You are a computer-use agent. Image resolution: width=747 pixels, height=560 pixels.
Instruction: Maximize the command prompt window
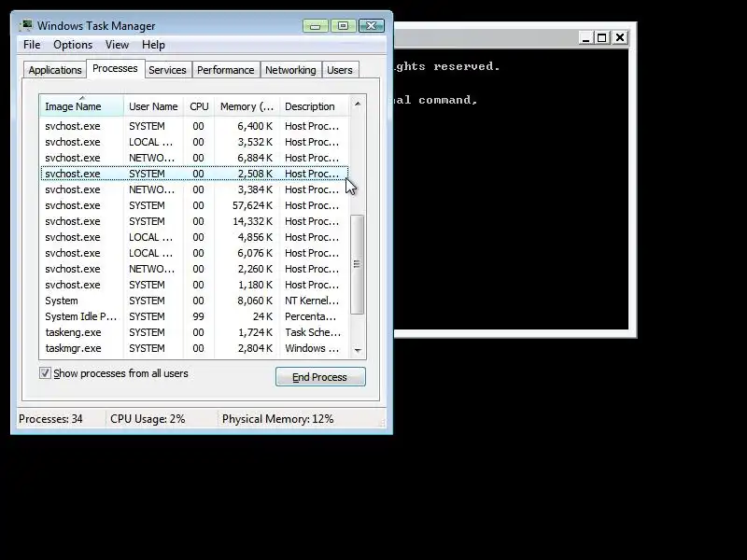click(x=602, y=37)
